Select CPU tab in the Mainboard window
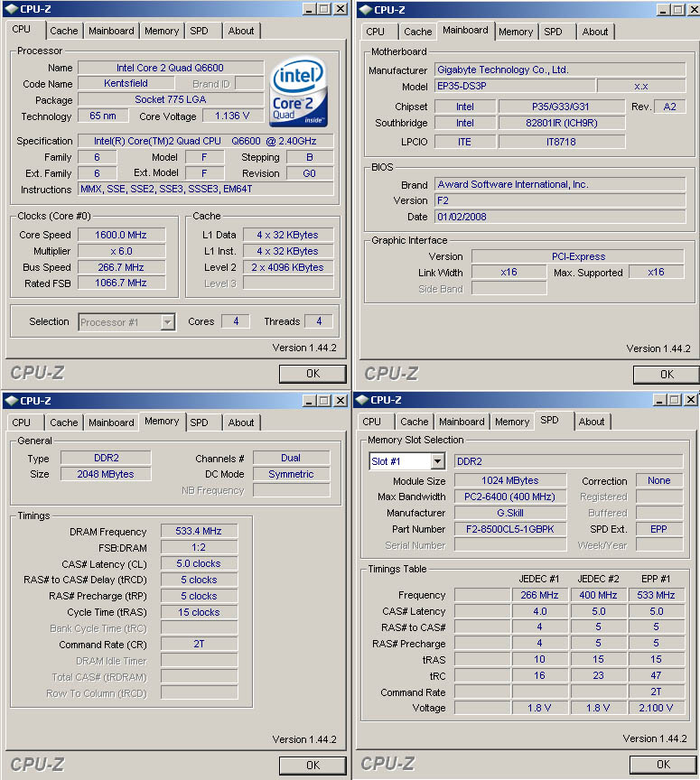The width and height of the screenshot is (700, 780). [x=375, y=32]
